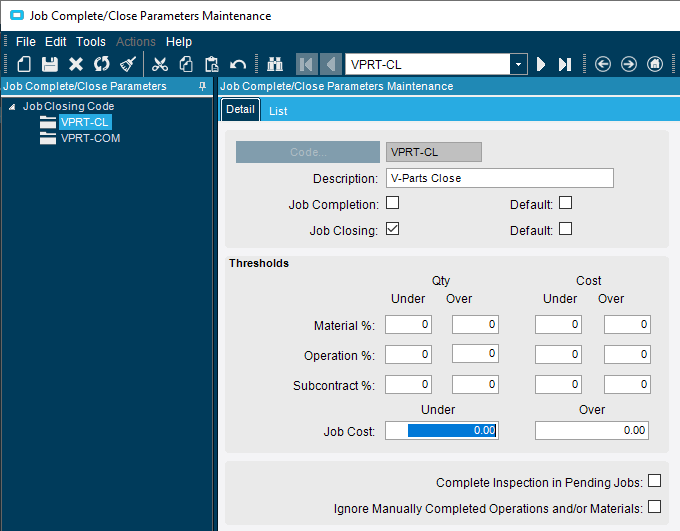This screenshot has height=531, width=680.
Task: Click the Delete X toolbar icon
Action: [x=76, y=64]
